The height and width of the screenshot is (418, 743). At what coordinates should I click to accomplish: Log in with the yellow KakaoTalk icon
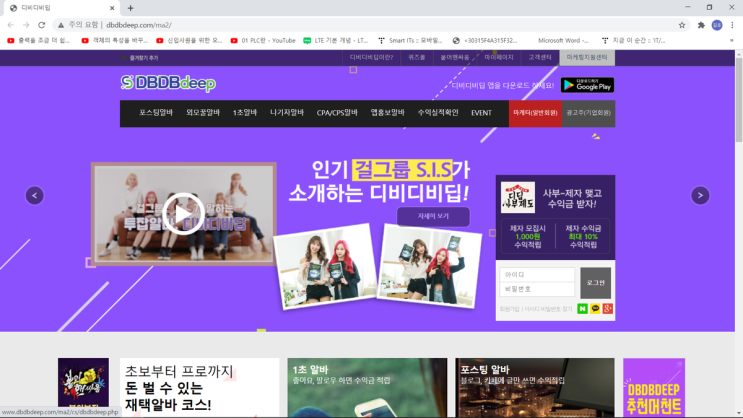click(x=595, y=309)
